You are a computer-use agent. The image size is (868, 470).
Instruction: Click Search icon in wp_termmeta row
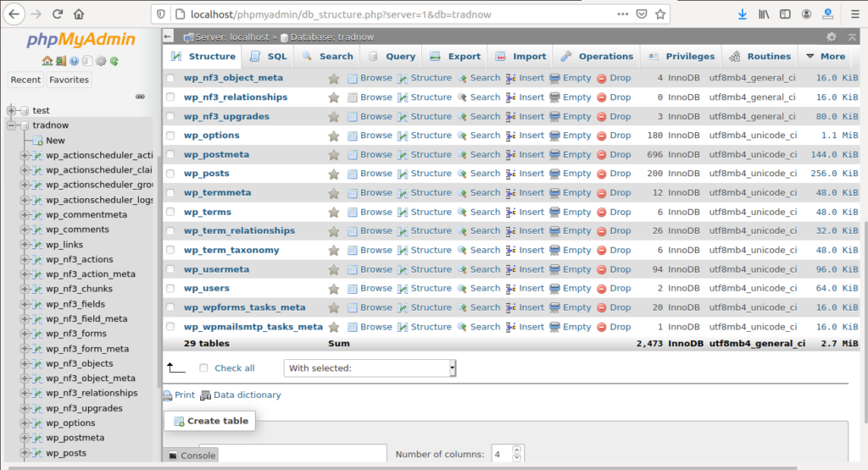point(462,193)
